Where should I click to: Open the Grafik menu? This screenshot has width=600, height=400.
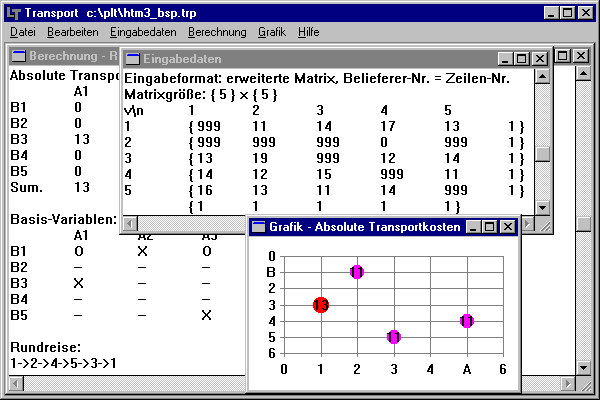point(272,33)
